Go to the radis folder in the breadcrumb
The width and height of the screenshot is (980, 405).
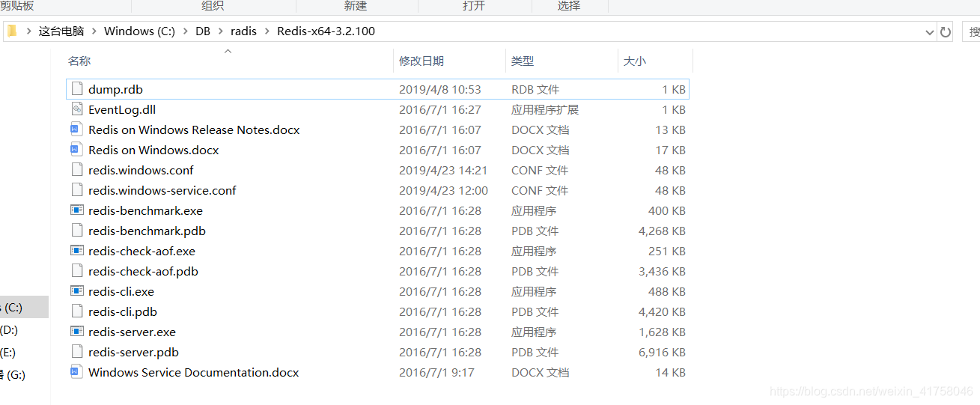tap(243, 31)
